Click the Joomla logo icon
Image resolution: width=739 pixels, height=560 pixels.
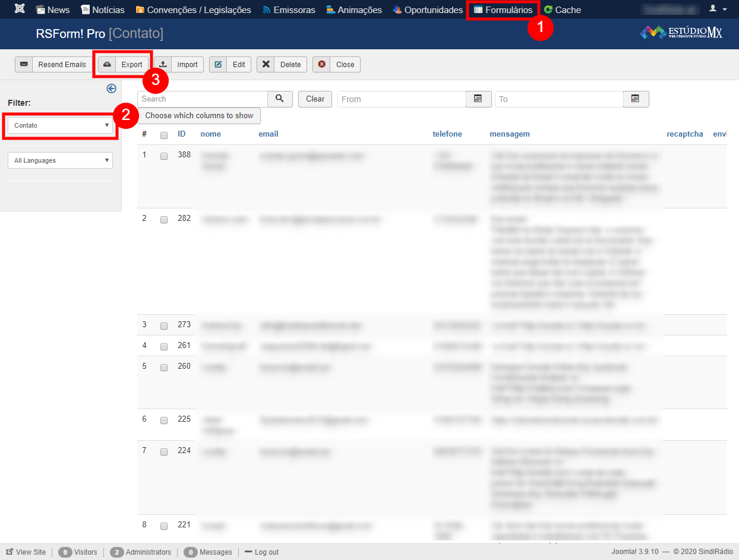coord(20,10)
